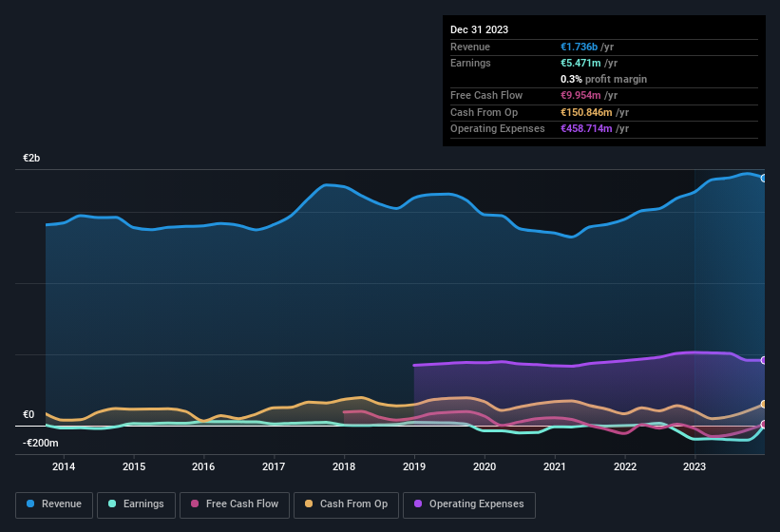Select the 2014 x-axis label
Image resolution: width=780 pixels, height=532 pixels.
(64, 466)
